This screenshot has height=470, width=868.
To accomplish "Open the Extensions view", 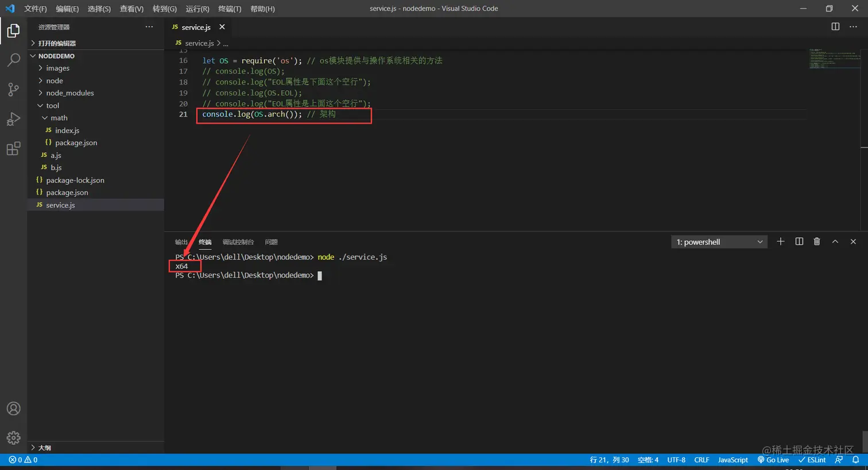I will click(13, 149).
